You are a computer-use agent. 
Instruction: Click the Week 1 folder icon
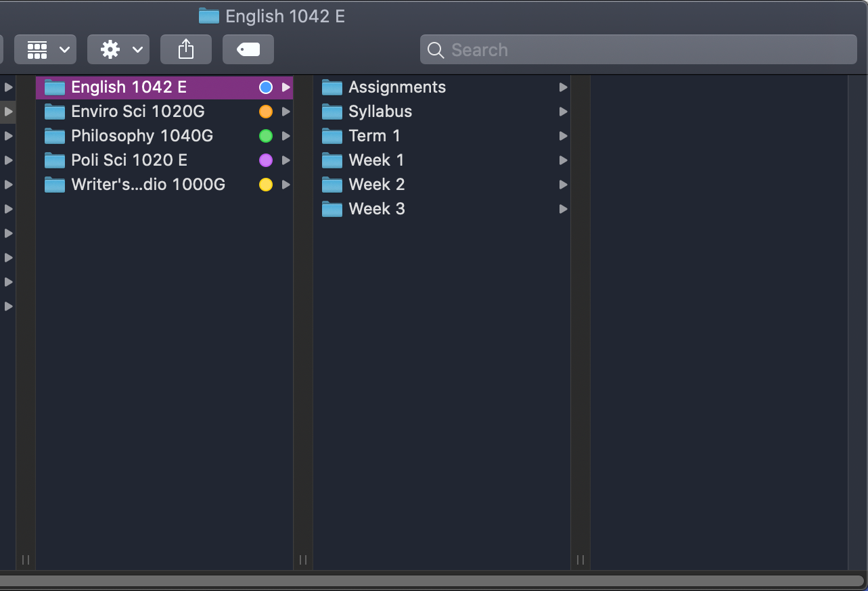click(x=332, y=160)
